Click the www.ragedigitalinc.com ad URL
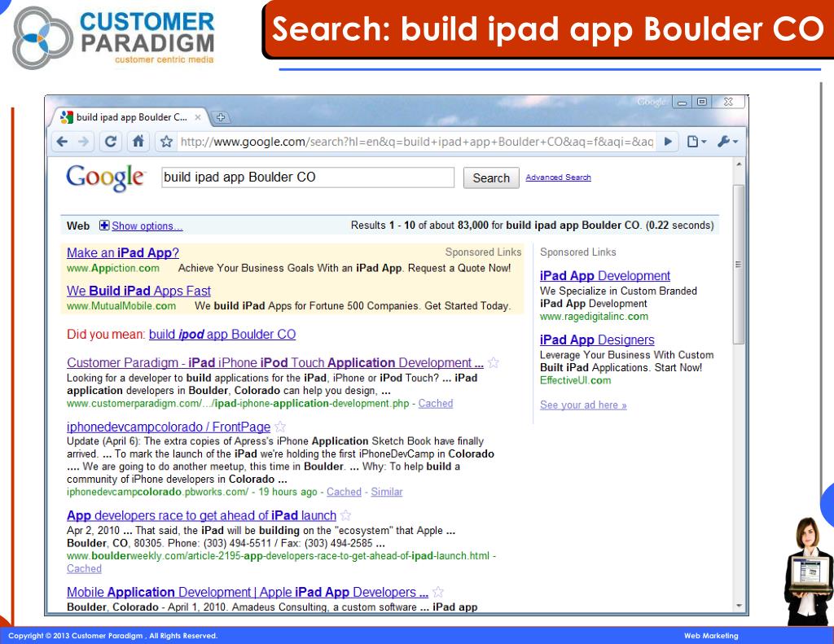The image size is (834, 644). (594, 317)
